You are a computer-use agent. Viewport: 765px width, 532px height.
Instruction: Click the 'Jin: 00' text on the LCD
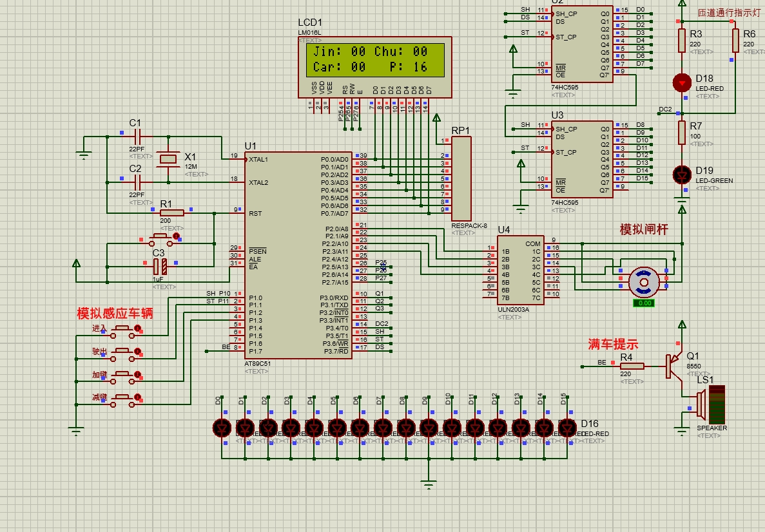339,51
